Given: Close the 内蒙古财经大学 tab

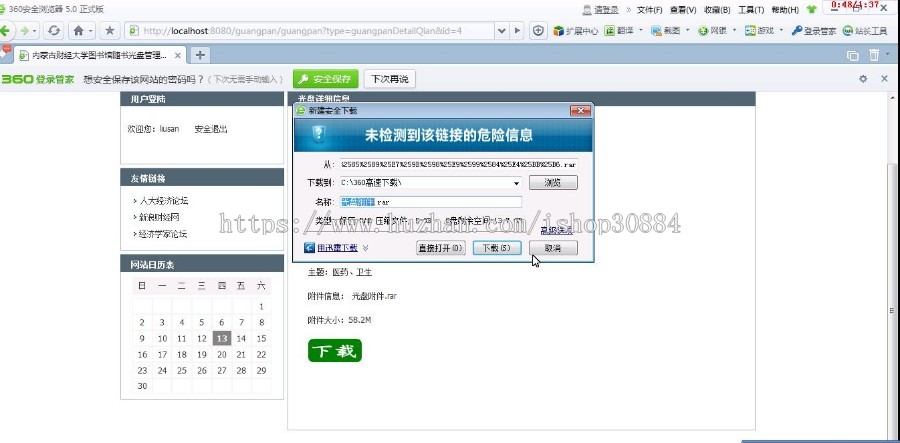Looking at the screenshot, I should coord(177,56).
